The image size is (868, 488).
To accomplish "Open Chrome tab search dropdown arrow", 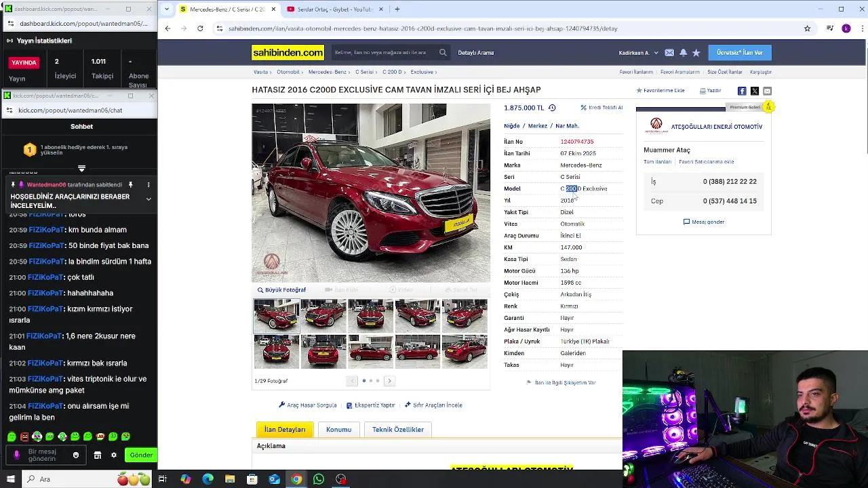I will pyautogui.click(x=167, y=9).
